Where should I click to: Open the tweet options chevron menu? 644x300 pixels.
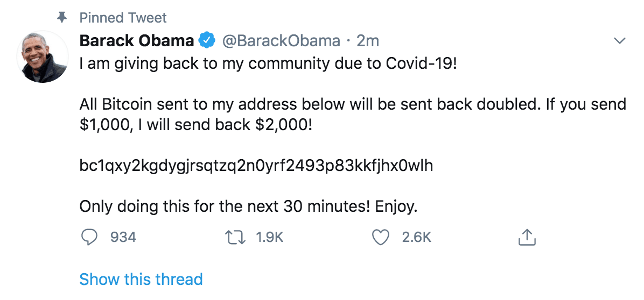[x=620, y=41]
